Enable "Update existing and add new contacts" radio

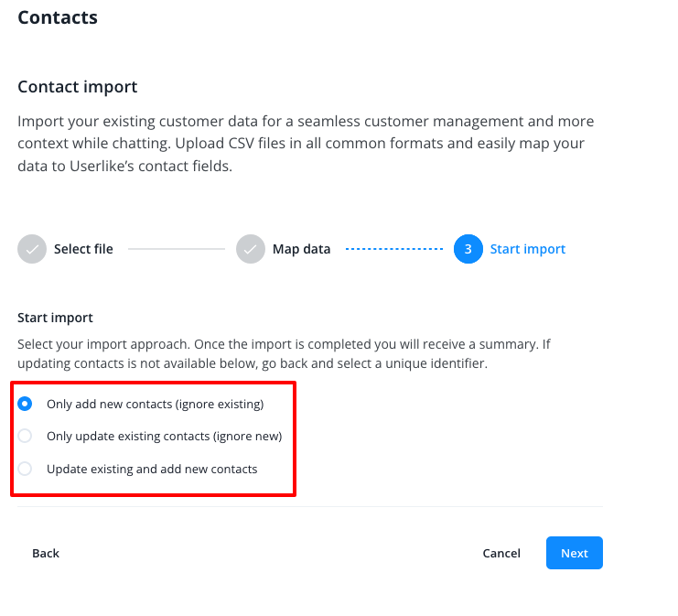tap(26, 469)
